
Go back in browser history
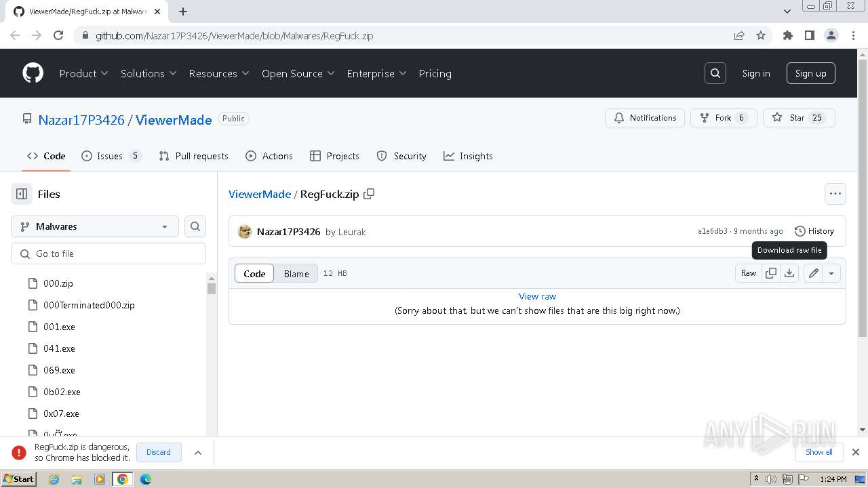pos(15,35)
